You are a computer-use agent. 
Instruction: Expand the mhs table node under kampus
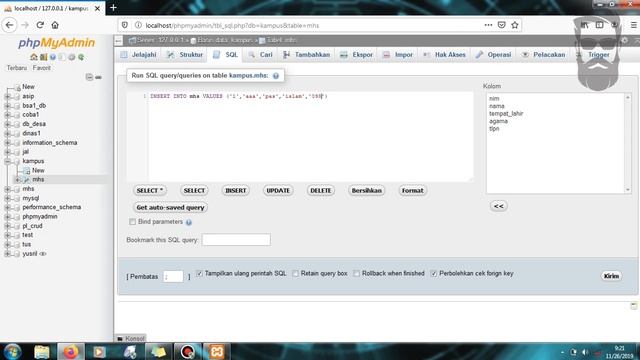(17, 180)
